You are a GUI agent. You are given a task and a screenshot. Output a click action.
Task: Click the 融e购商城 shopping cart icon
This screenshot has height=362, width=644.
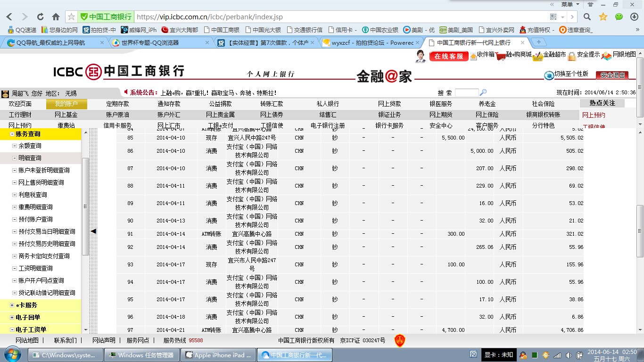point(501,56)
